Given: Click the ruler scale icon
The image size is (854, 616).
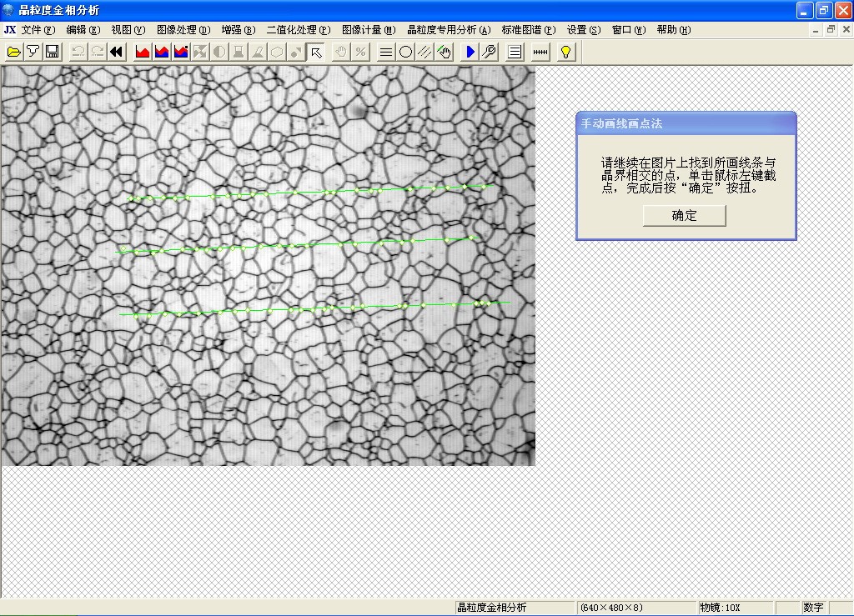Looking at the screenshot, I should (x=540, y=52).
